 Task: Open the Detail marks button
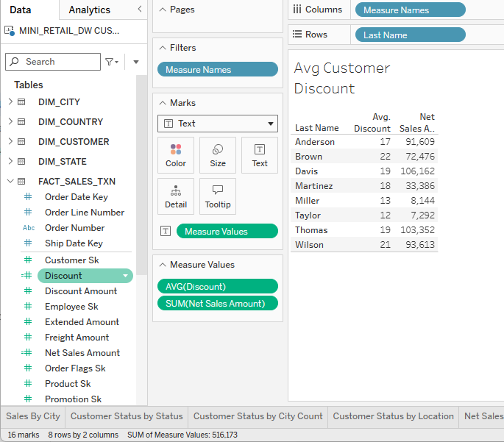(x=176, y=196)
